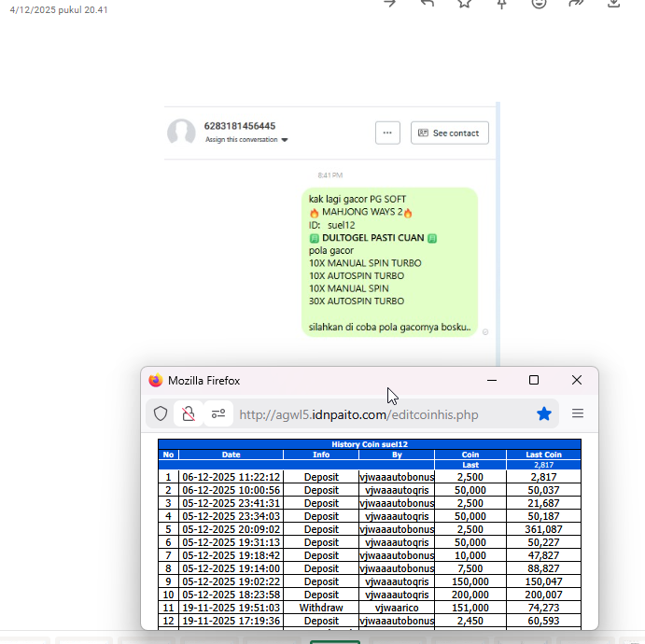Click the Firefox address bar URL

pyautogui.click(x=358, y=414)
